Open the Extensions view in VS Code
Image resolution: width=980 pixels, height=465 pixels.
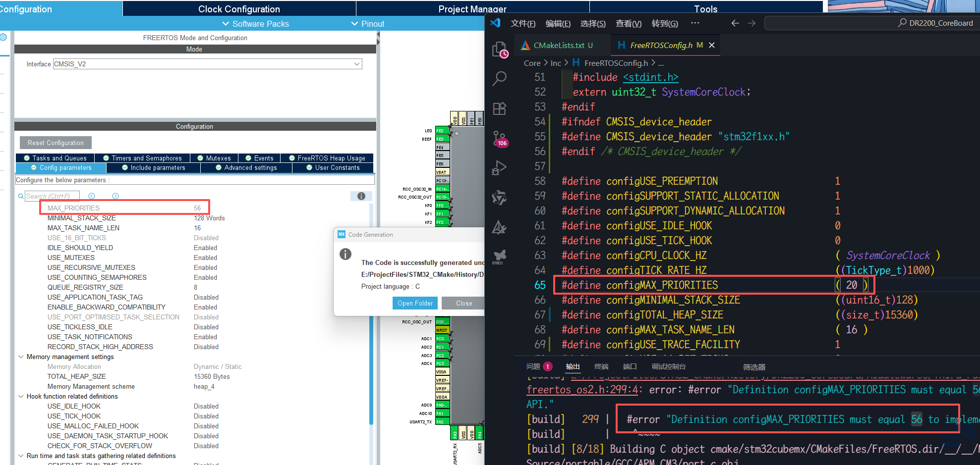pos(499,108)
